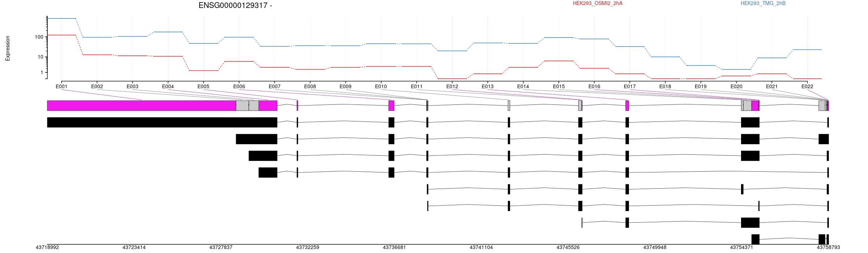The height and width of the screenshot is (253, 868).
Task: Click genomic coordinate 43741104
Action: click(481, 248)
